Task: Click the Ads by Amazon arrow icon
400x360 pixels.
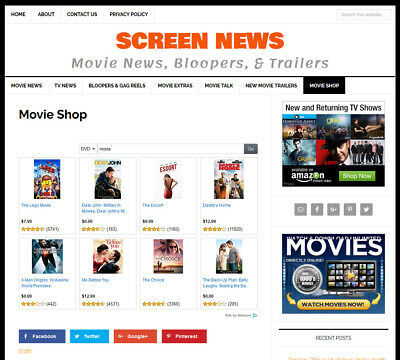Action: 255,315
